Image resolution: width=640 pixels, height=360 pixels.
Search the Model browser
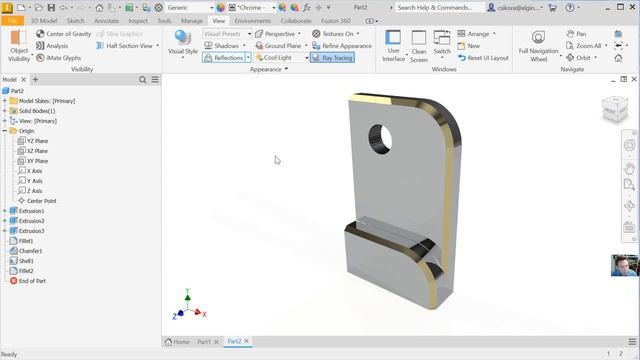142,80
